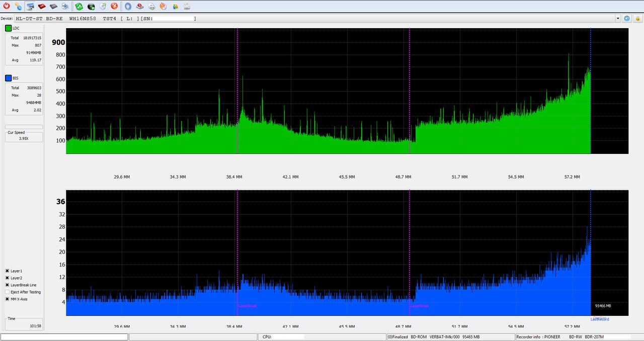644x341 pixels.
Task: Click the colored bar chart icon
Action: pyautogui.click(x=175, y=7)
